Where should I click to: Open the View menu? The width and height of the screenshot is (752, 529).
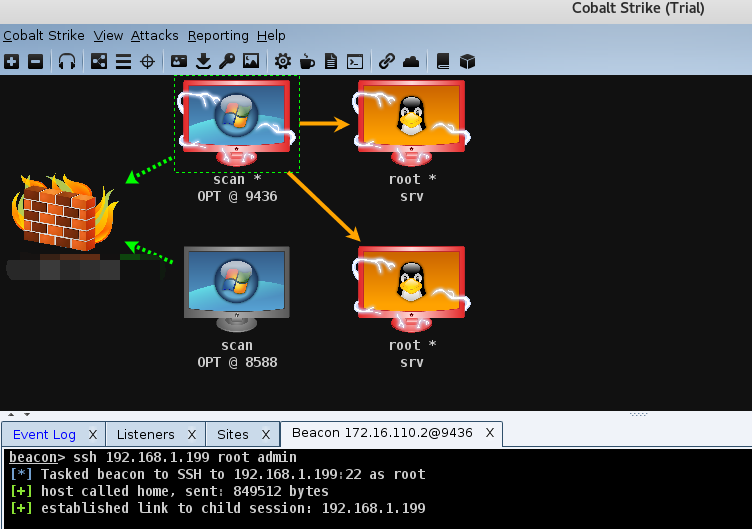[x=108, y=35]
